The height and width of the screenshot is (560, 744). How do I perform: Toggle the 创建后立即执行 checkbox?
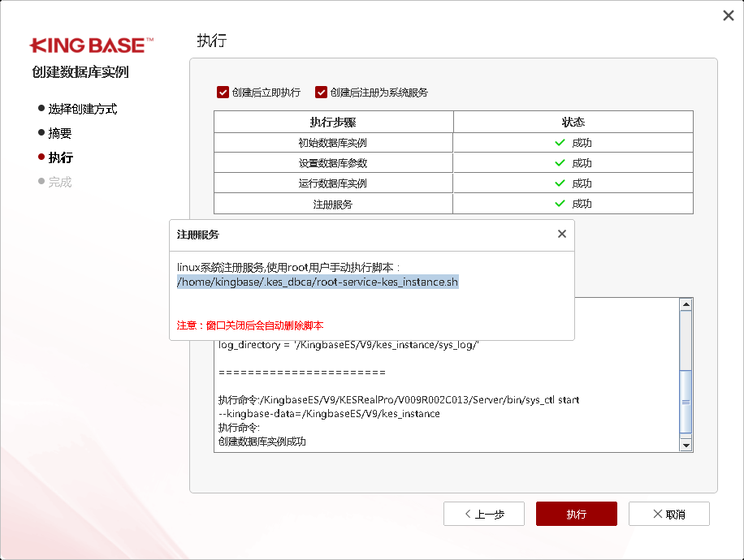[223, 93]
